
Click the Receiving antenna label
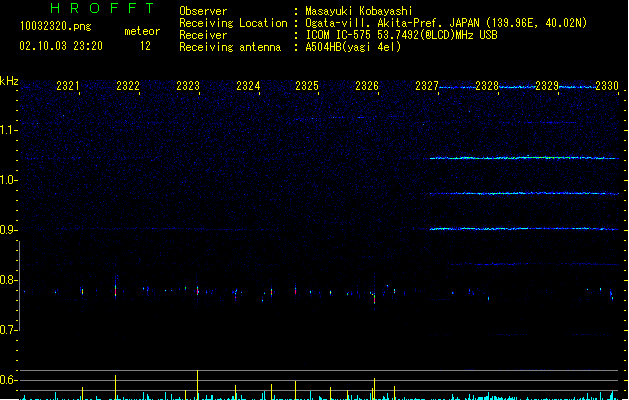coord(230,47)
